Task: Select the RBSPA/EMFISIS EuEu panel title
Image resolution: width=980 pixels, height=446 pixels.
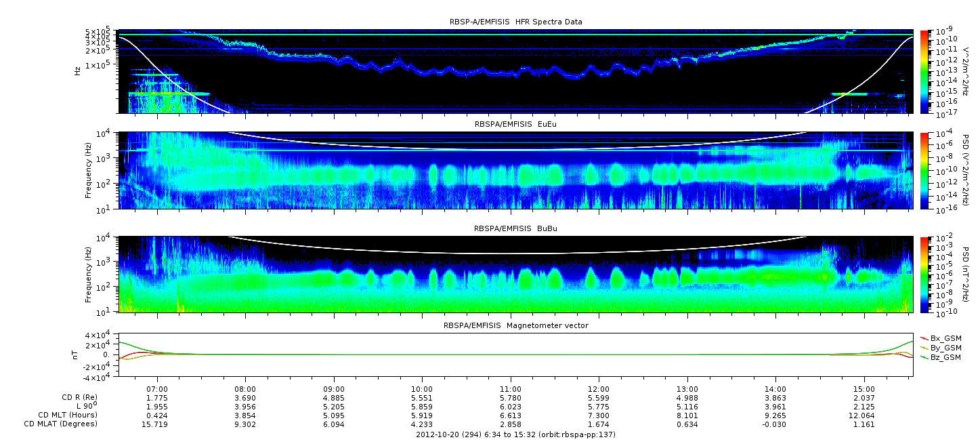Action: pyautogui.click(x=516, y=125)
